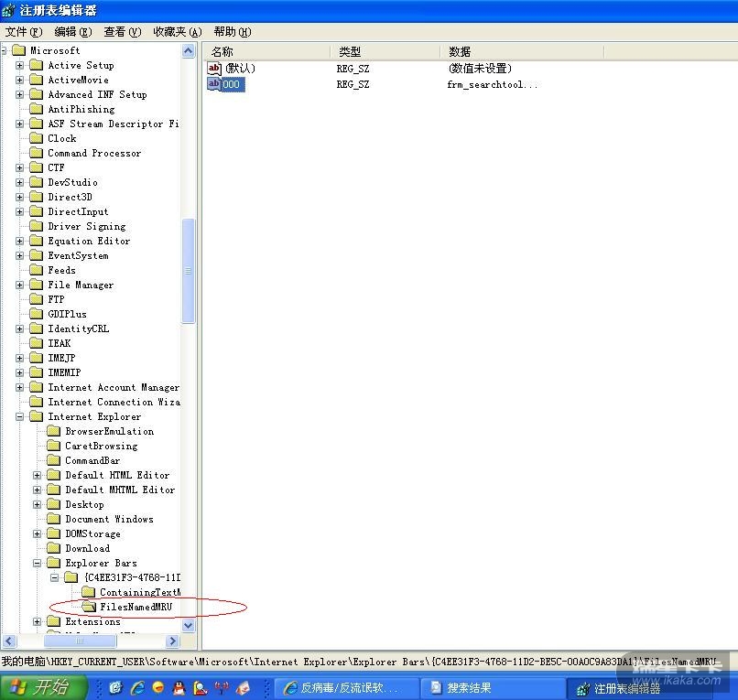Select the FTP folder icon

click(x=37, y=299)
